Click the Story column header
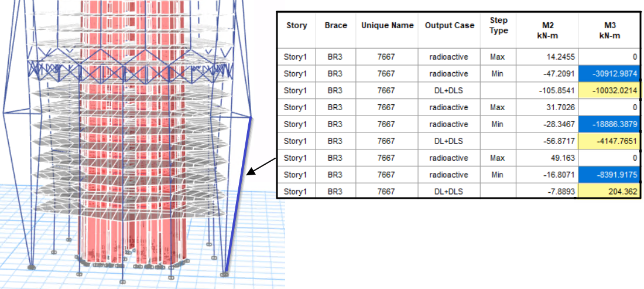 (x=296, y=26)
